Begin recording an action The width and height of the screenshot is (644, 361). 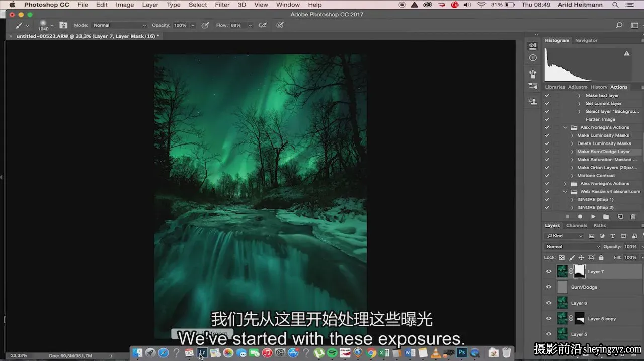point(580,216)
